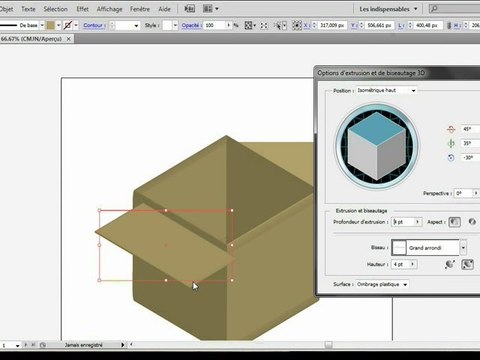This screenshot has width=480, height=360.
Task: Click the horizontal scrollbar thumb
Action: [329, 345]
